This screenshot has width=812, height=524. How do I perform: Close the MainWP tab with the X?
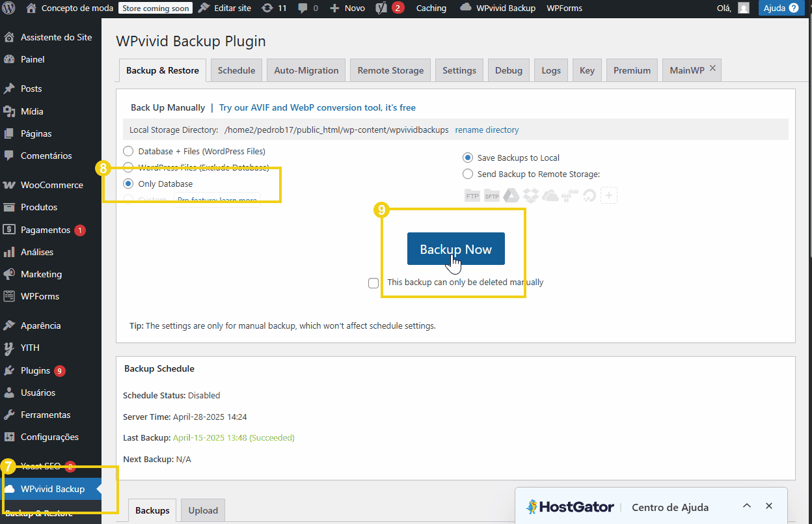point(712,68)
